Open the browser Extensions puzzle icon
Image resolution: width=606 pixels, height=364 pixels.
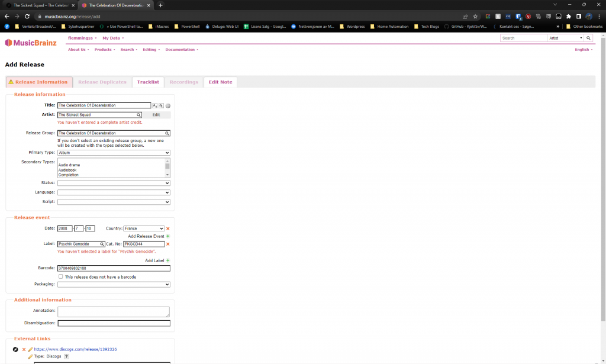[x=569, y=16]
